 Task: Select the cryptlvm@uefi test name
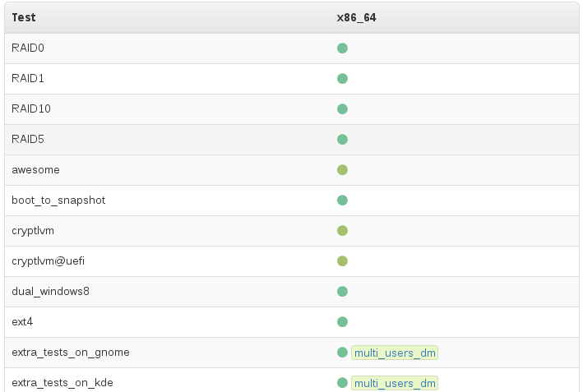(48, 261)
